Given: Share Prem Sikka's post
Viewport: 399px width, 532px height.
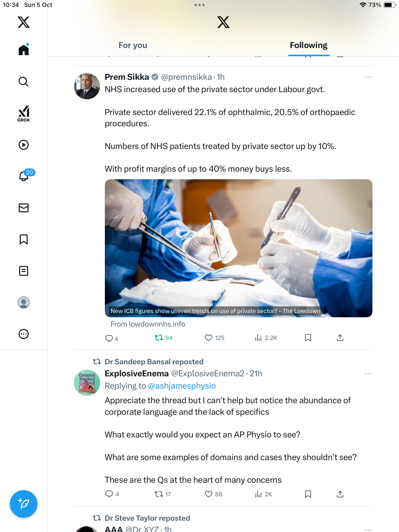Looking at the screenshot, I should [340, 338].
